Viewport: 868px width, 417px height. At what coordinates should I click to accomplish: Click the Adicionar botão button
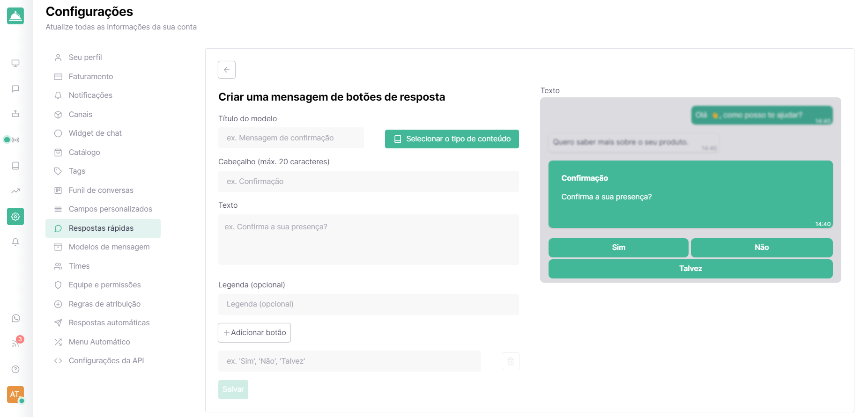pos(254,333)
